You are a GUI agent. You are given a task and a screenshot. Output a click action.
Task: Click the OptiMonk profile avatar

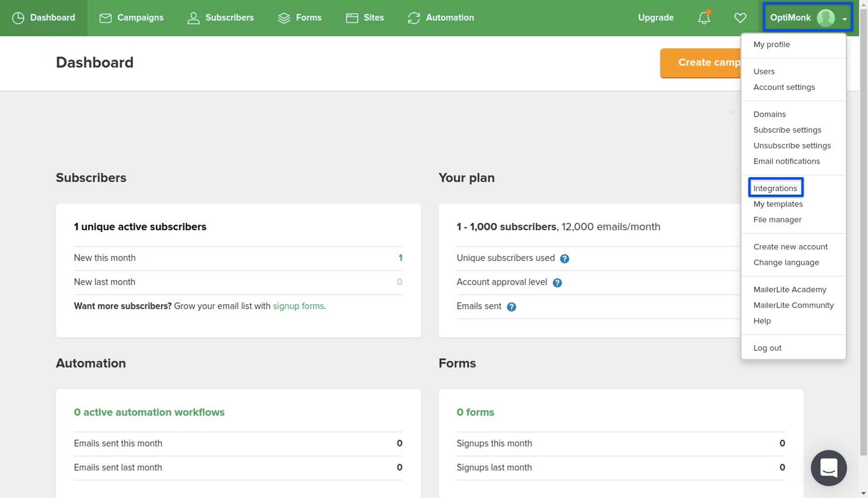pyautogui.click(x=826, y=18)
